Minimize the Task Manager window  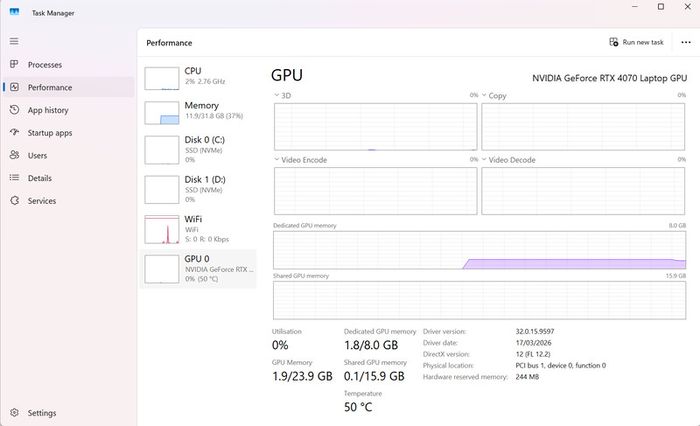coord(635,7)
